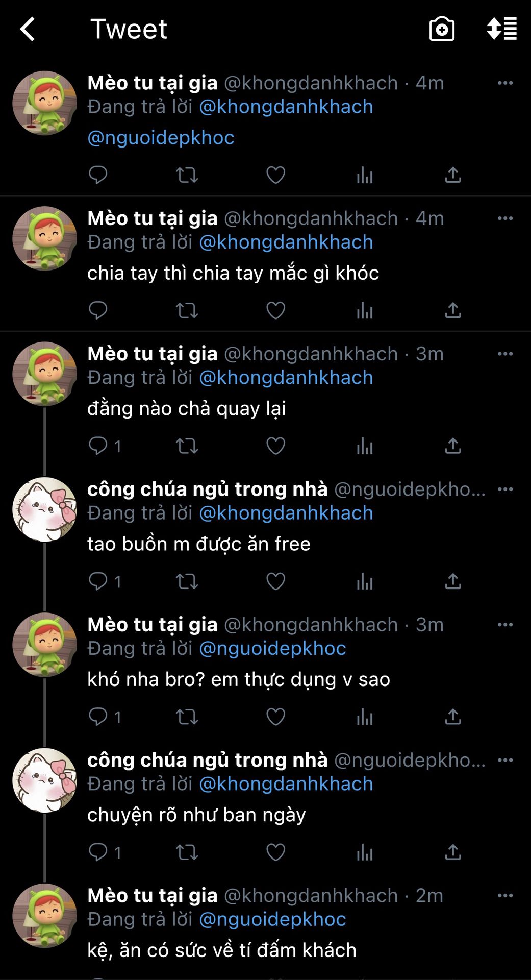View analytics for 'tao buồn m được ăn free'

(x=365, y=581)
